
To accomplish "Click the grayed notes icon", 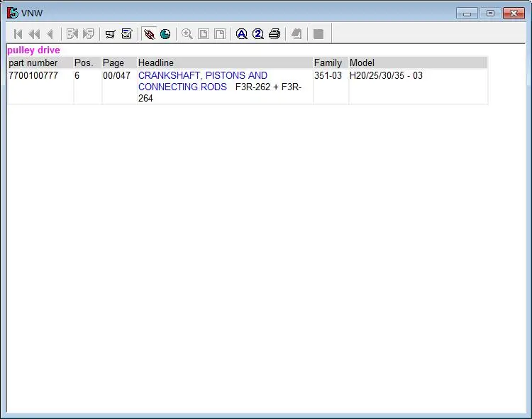I will tap(297, 34).
